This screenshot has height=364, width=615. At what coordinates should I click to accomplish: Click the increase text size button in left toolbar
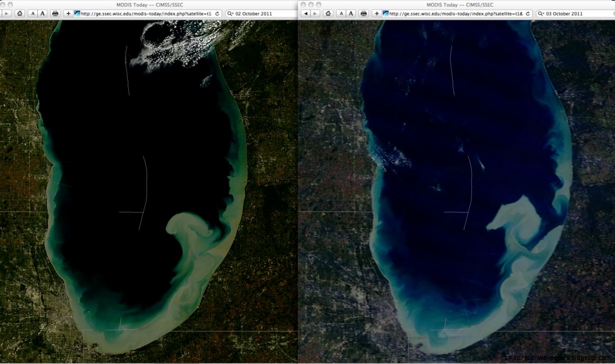point(42,13)
